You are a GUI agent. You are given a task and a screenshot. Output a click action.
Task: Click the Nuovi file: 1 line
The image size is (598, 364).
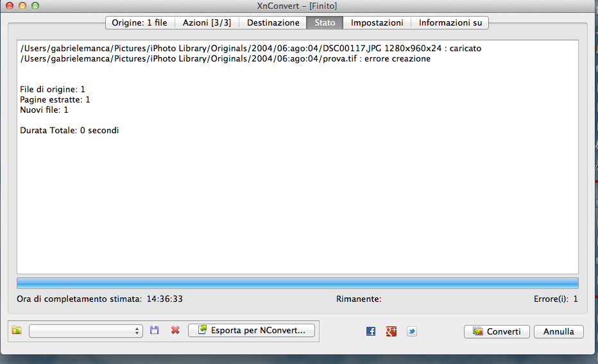pyautogui.click(x=44, y=110)
